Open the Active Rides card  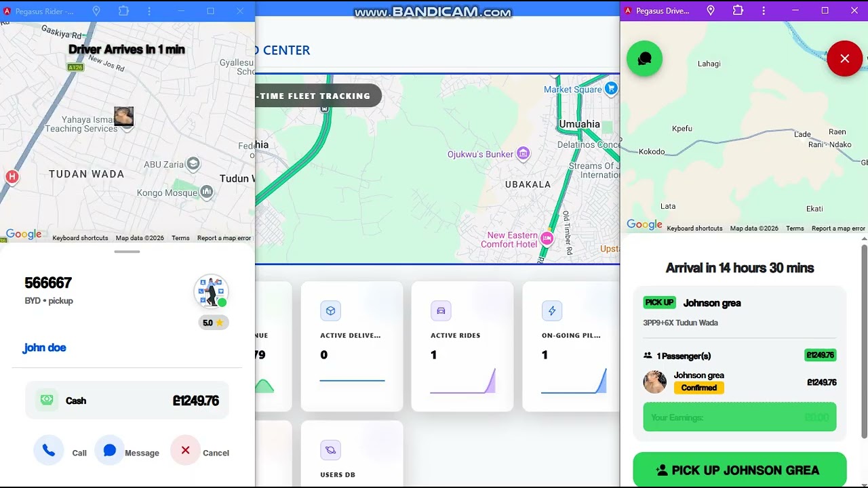pos(462,346)
